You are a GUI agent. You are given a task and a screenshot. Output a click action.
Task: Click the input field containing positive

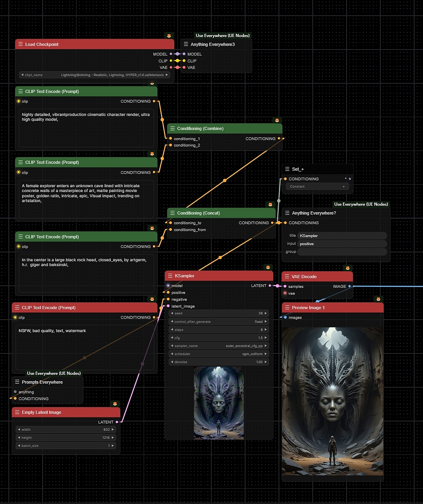coord(343,244)
